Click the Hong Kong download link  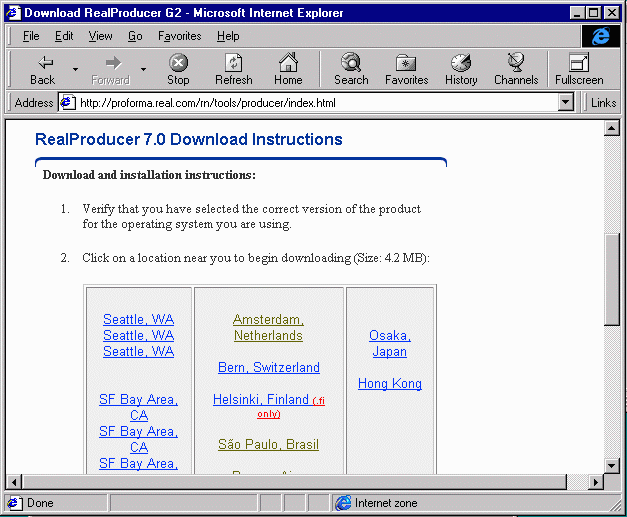click(390, 383)
